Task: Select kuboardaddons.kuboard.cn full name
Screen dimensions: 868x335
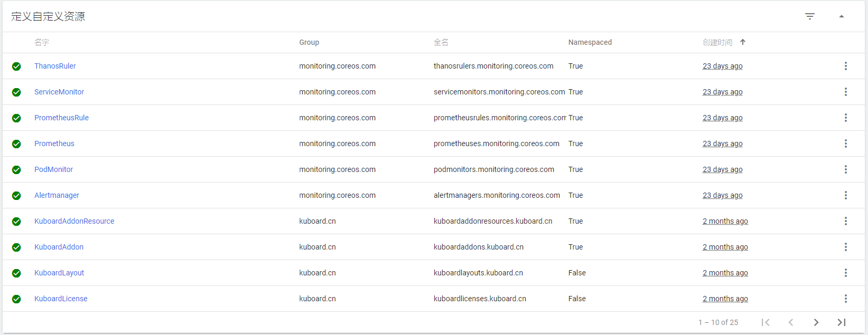Action: pyautogui.click(x=479, y=247)
